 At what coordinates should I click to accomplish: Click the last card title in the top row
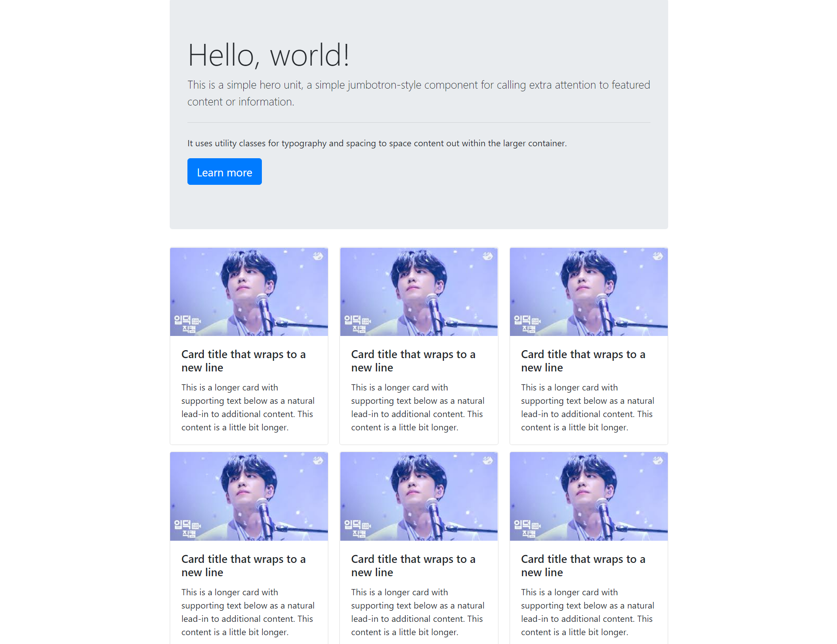click(x=583, y=361)
